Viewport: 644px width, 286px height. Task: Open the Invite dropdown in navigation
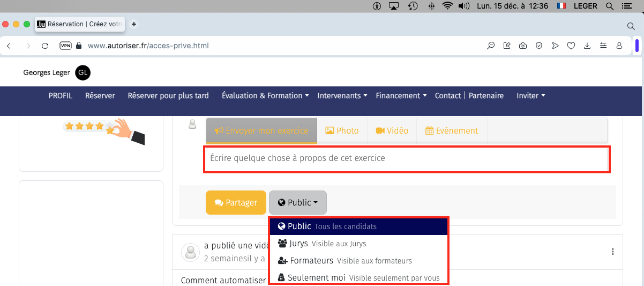[530, 96]
